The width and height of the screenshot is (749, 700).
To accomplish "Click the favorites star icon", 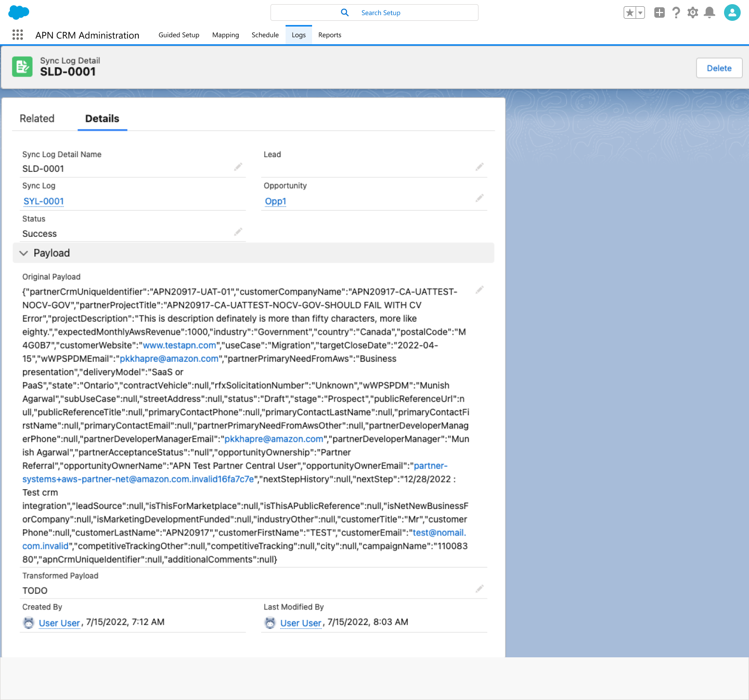I will tap(630, 12).
